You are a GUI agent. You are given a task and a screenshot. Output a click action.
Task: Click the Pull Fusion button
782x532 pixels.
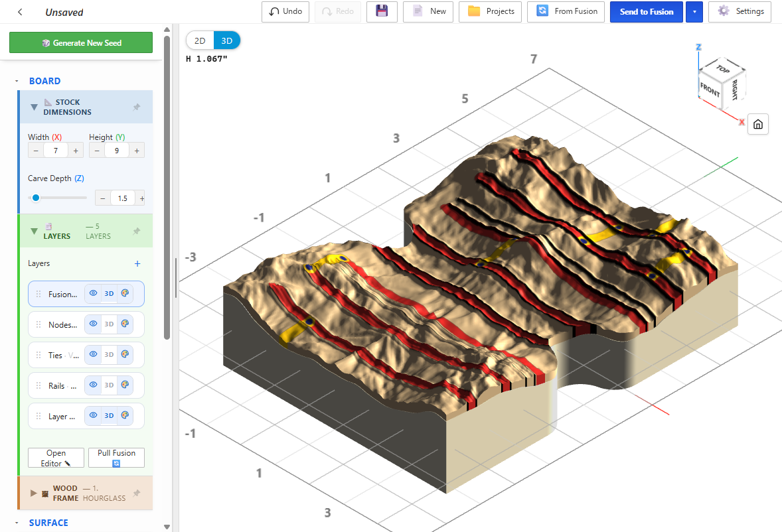117,458
